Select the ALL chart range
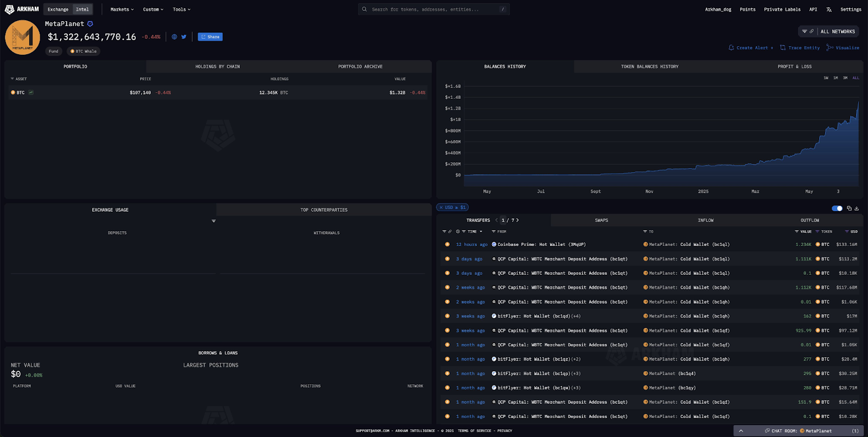Screen dimensions: 868x437 (x=856, y=78)
